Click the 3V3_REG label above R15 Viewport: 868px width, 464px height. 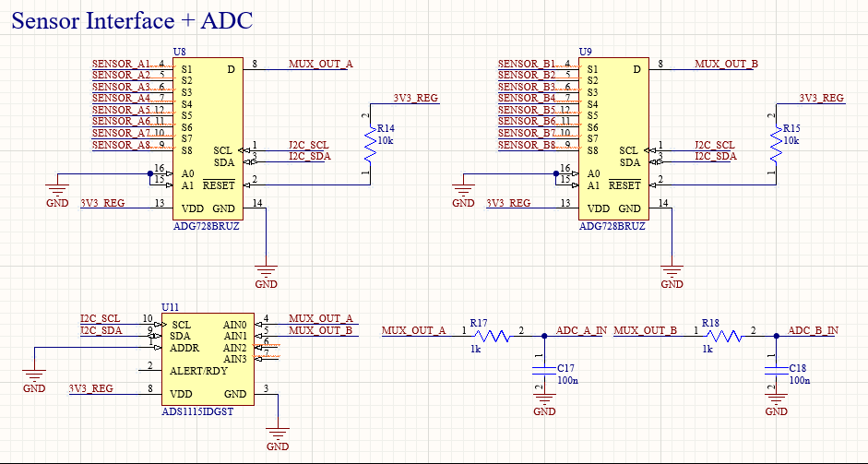pos(822,98)
